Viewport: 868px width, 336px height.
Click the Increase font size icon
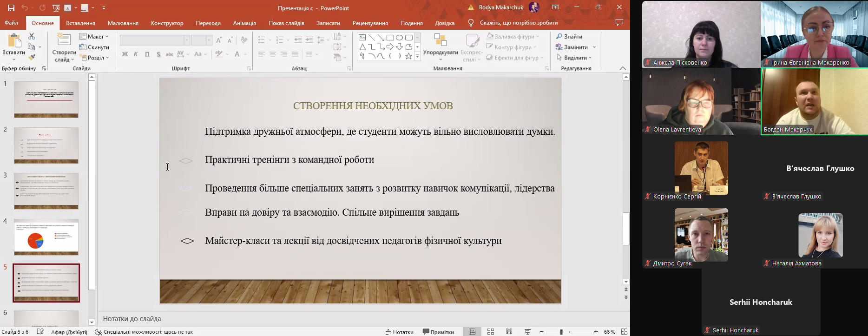(219, 40)
